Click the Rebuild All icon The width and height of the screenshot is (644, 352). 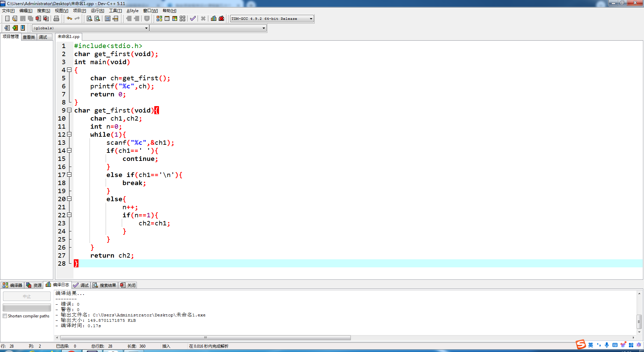click(182, 18)
